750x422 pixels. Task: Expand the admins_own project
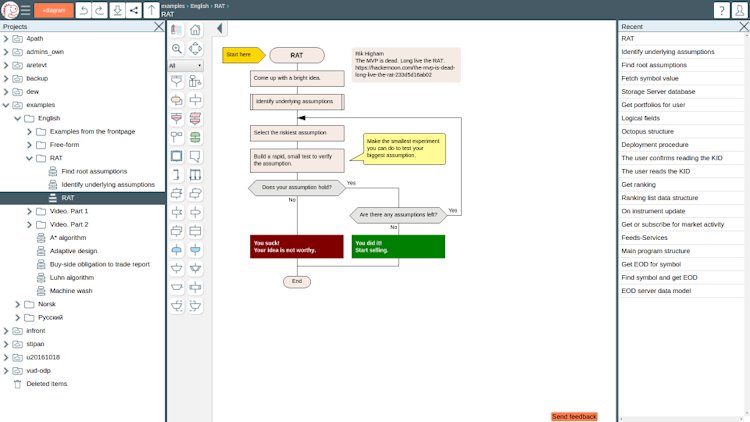pyautogui.click(x=6, y=52)
